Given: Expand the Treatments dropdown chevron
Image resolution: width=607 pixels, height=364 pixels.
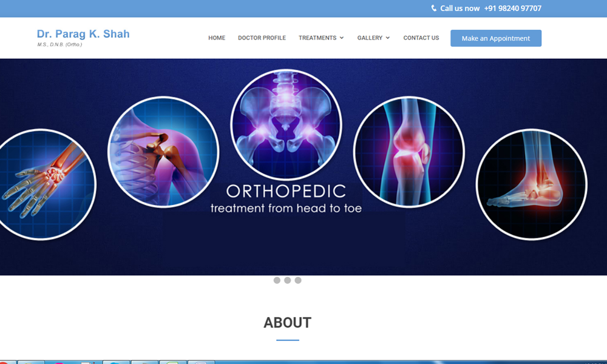Looking at the screenshot, I should pos(341,38).
